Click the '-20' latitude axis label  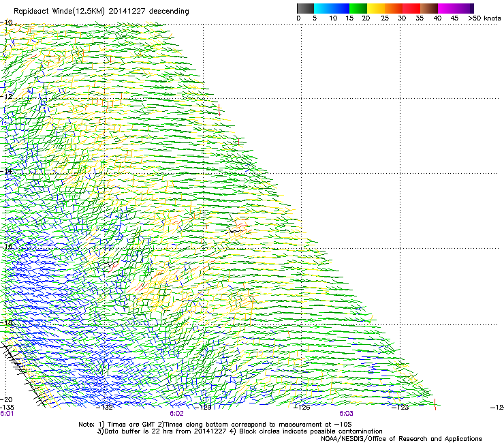[6, 399]
